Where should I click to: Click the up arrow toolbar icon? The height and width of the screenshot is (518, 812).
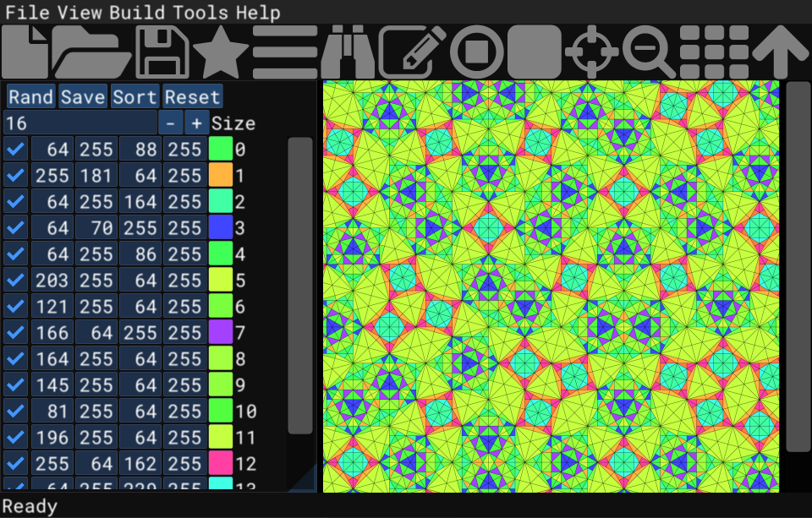pyautogui.click(x=781, y=52)
